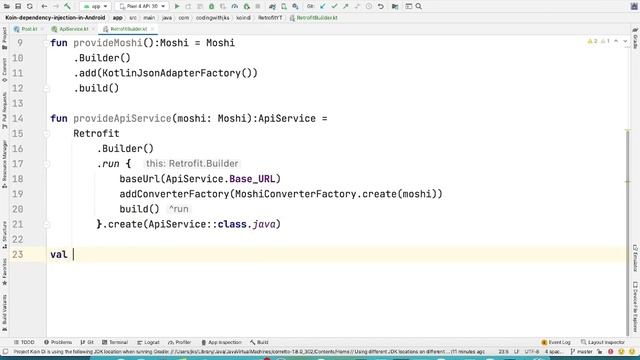The image size is (640, 360).
Task: Click the codingwithjks breadcrumb item
Action: [212, 18]
